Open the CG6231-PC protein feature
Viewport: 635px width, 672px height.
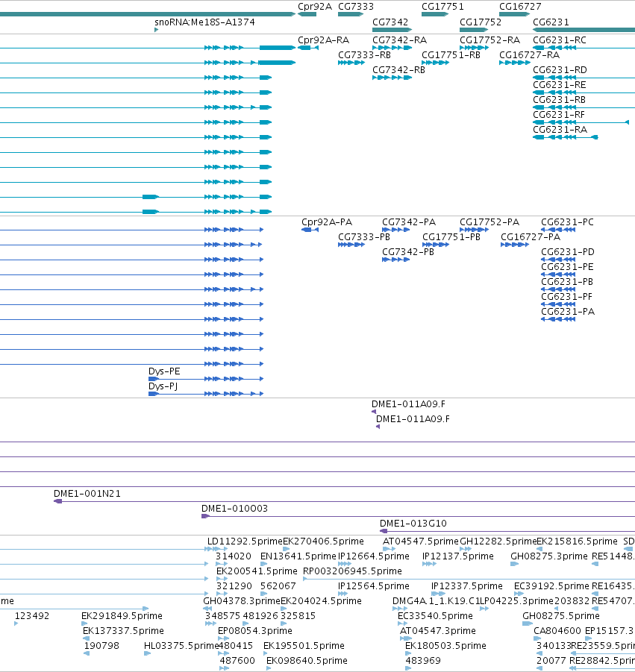click(x=558, y=230)
